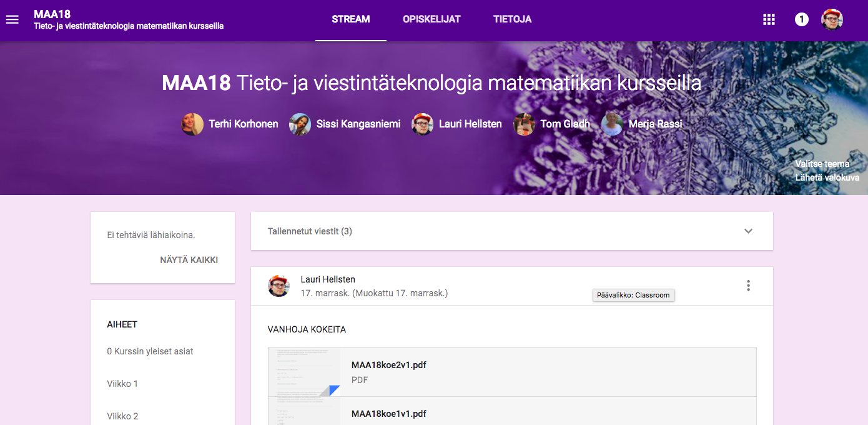Open the notifications badge showing 1
This screenshot has height=425, width=868.
tap(802, 19)
